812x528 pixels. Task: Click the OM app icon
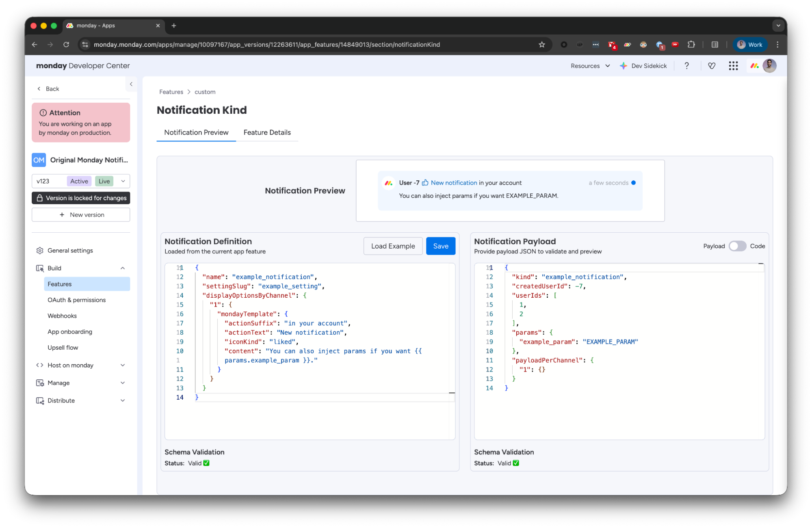pos(39,160)
